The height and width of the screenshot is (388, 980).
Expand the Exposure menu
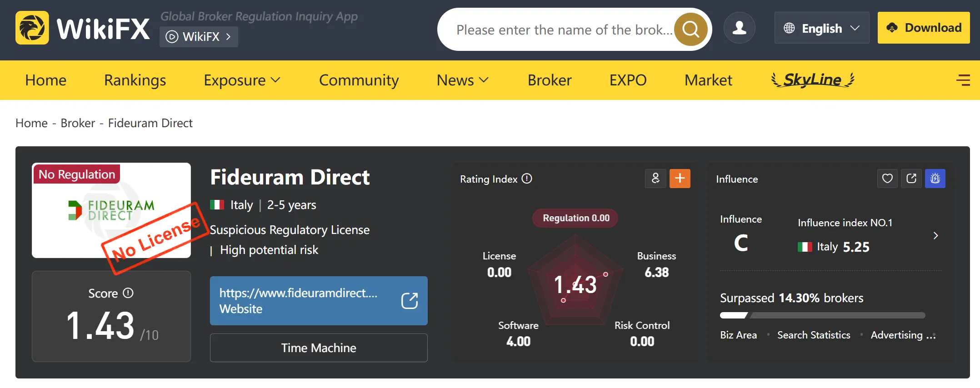pos(242,80)
